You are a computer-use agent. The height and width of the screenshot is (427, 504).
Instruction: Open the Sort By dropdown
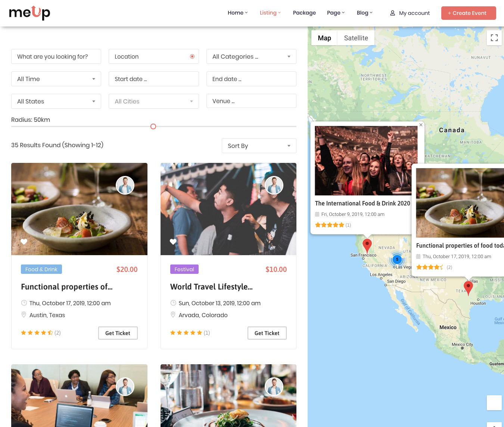click(x=259, y=146)
